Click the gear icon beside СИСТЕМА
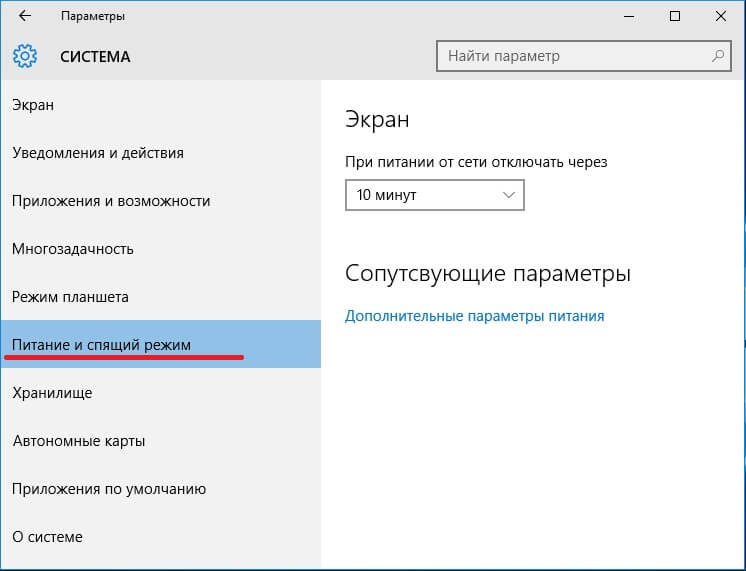 coord(26,56)
